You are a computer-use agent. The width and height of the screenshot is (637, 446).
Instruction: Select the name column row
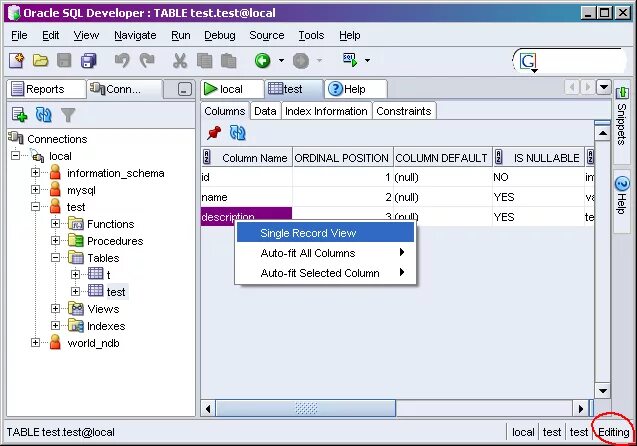[397, 197]
